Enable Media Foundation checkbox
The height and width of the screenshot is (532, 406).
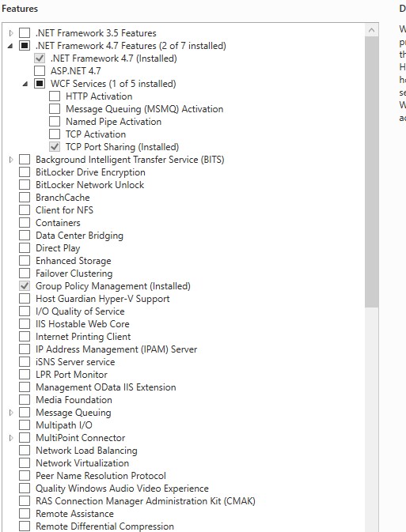25,400
